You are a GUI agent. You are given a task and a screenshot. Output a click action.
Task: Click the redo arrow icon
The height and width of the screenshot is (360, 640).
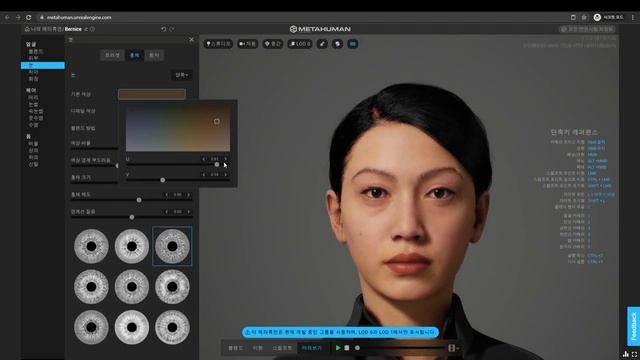(172, 29)
